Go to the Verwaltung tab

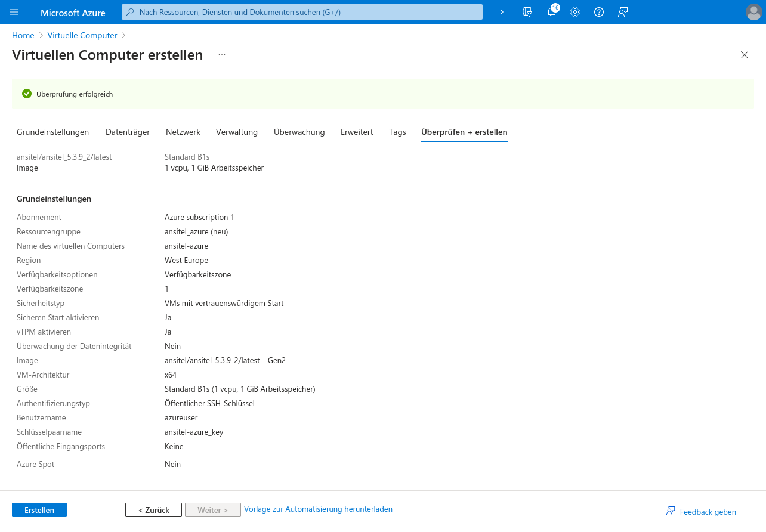(237, 132)
